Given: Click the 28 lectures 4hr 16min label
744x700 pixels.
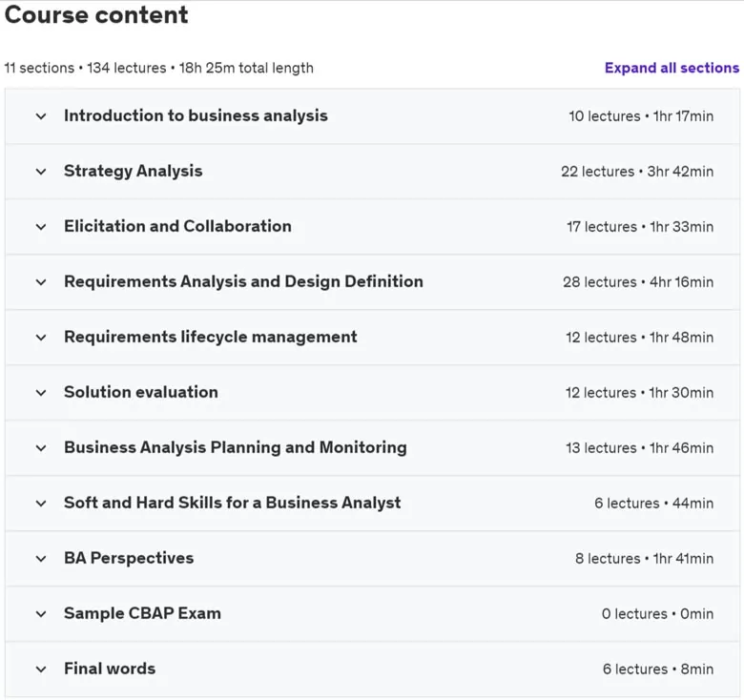Looking at the screenshot, I should tap(638, 282).
